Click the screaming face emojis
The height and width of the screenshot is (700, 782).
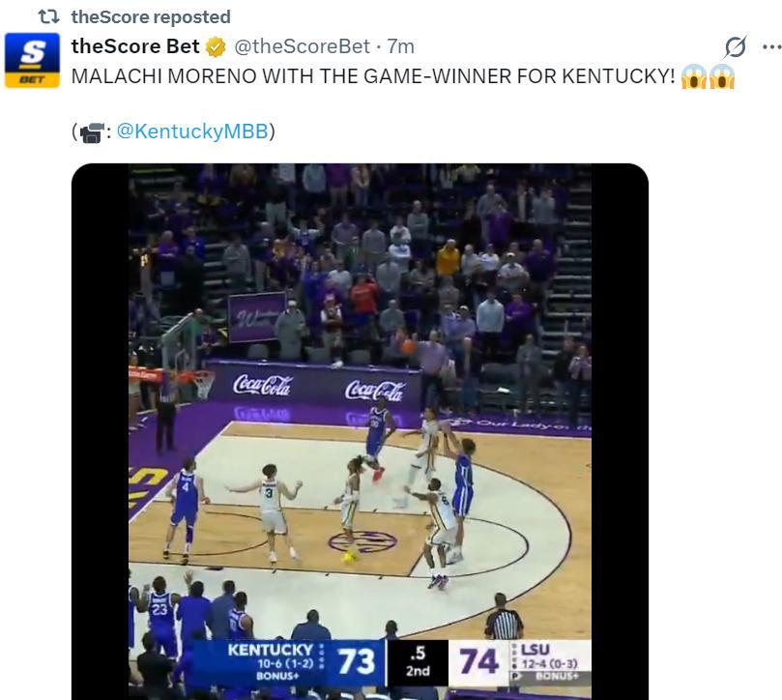[708, 77]
